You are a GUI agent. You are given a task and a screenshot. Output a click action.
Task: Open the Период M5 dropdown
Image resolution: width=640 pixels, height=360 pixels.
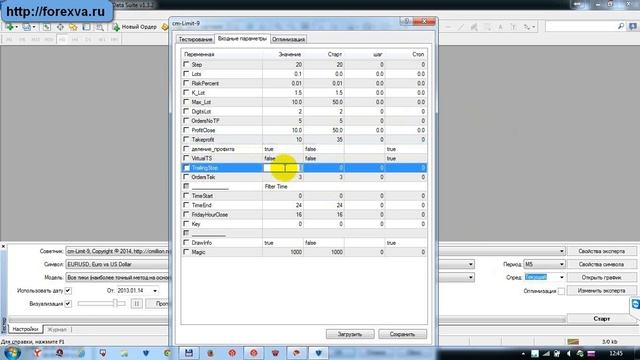tap(562, 264)
